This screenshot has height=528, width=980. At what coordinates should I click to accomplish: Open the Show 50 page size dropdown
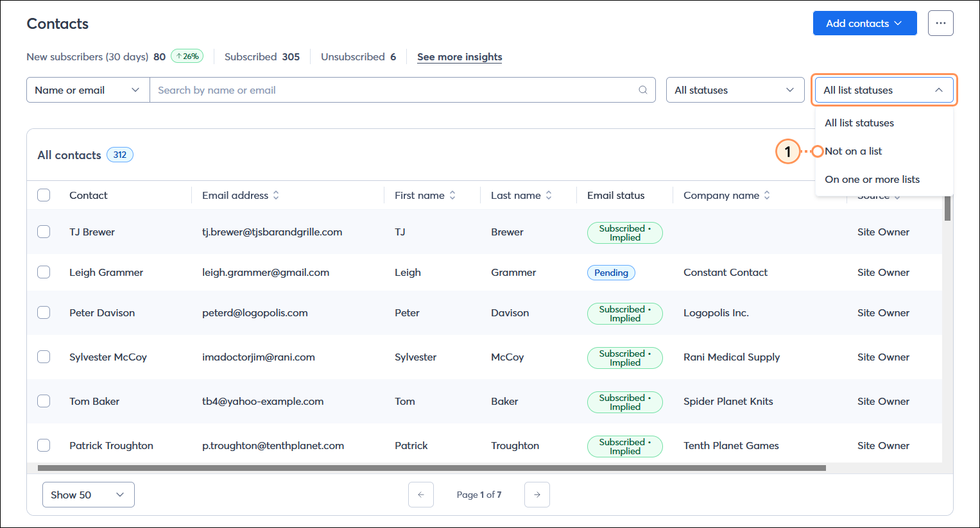[88, 494]
